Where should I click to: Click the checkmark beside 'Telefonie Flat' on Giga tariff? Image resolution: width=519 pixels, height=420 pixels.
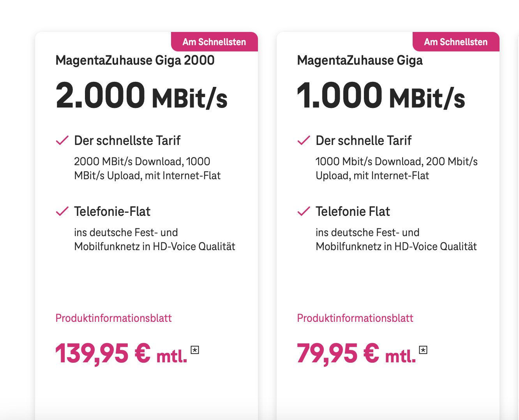tap(303, 212)
